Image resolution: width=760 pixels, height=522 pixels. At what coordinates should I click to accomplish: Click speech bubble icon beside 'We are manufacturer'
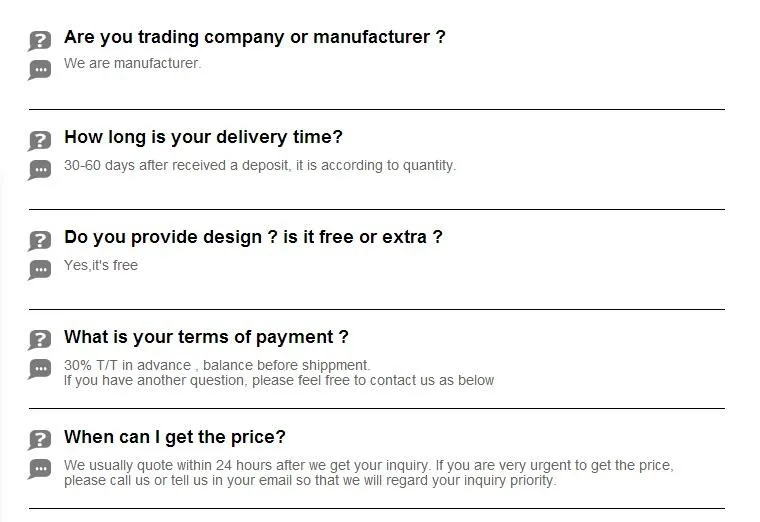(x=39, y=69)
